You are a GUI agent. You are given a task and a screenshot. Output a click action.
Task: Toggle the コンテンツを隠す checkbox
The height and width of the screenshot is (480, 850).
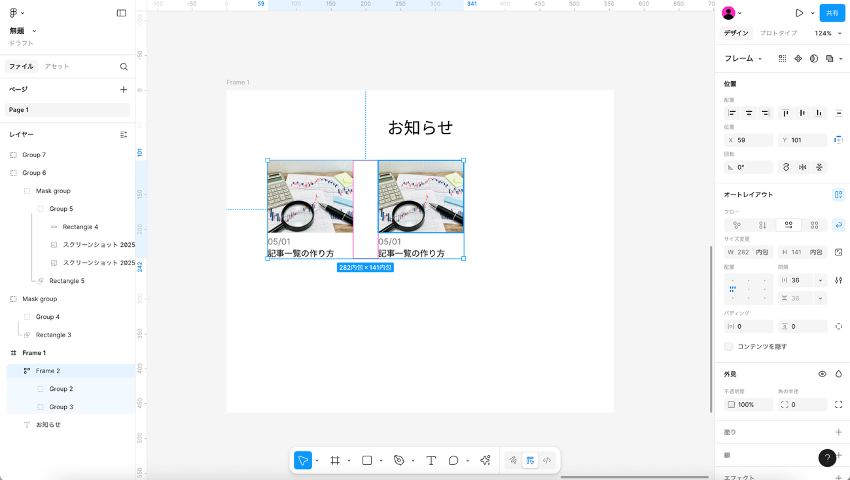pos(729,347)
